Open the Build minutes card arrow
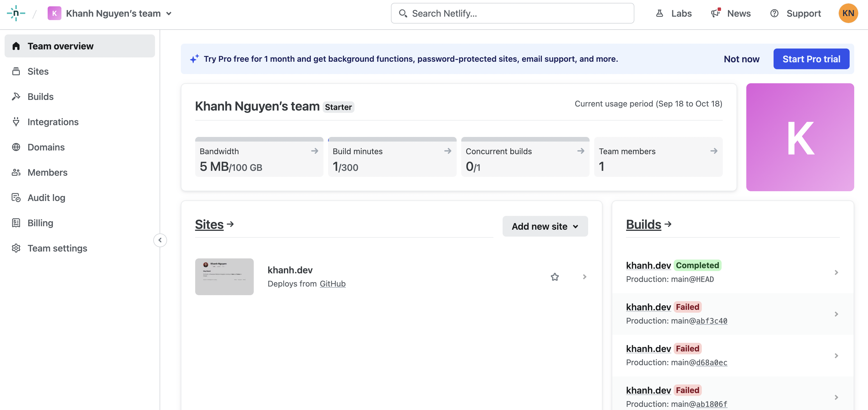Image resolution: width=868 pixels, height=410 pixels. [447, 151]
